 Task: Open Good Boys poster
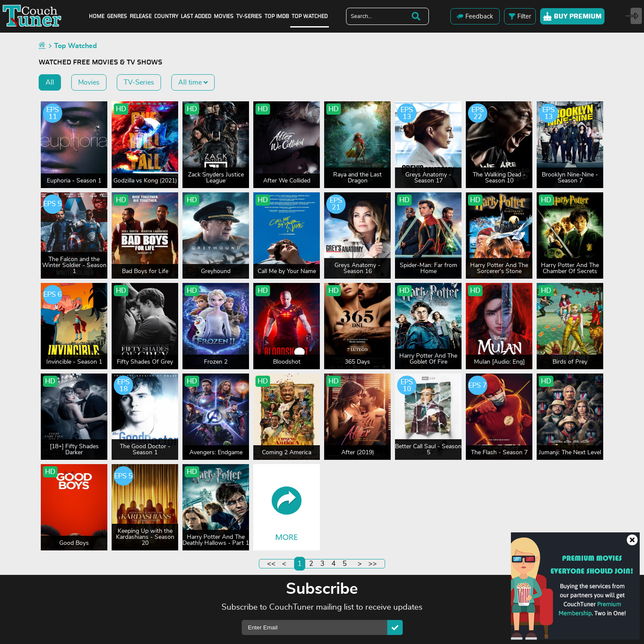(74, 507)
